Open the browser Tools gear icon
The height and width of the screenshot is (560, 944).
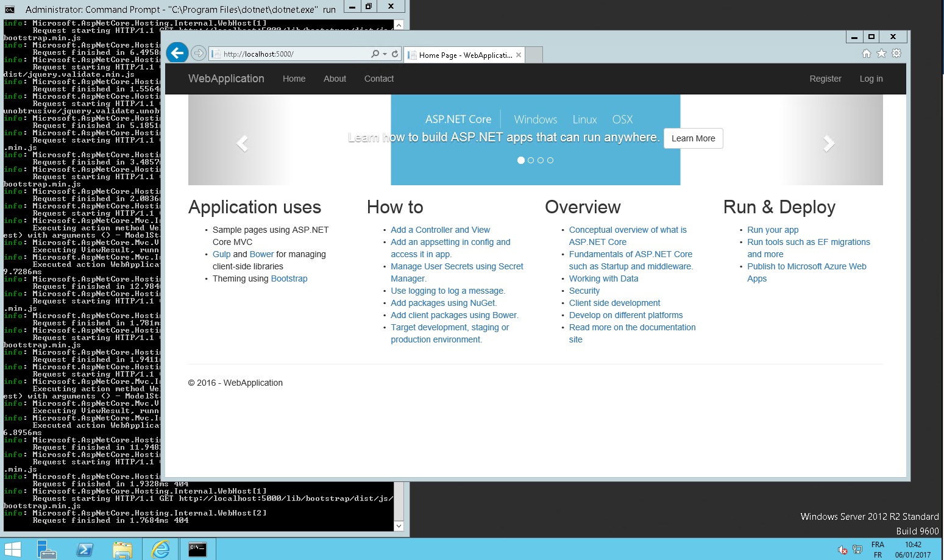pos(896,54)
